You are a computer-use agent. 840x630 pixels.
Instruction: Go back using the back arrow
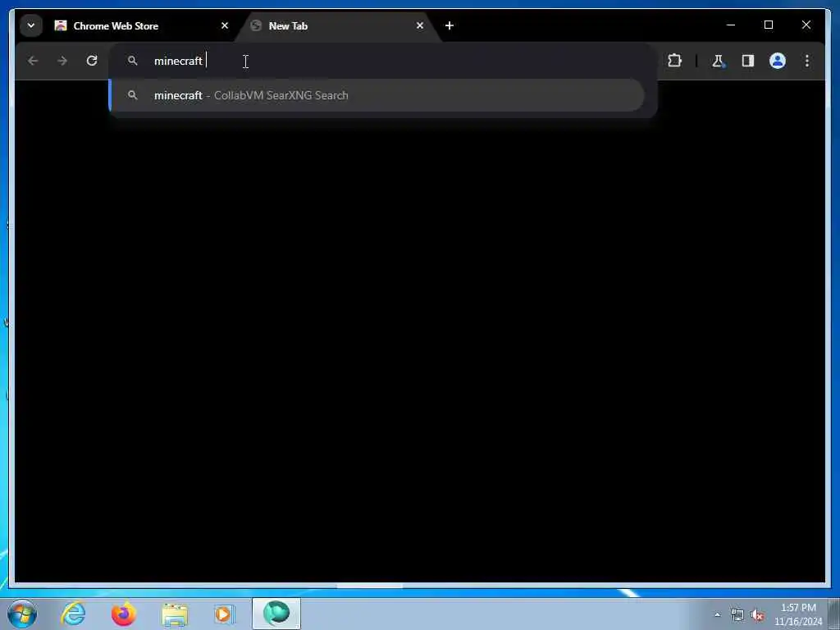point(33,61)
